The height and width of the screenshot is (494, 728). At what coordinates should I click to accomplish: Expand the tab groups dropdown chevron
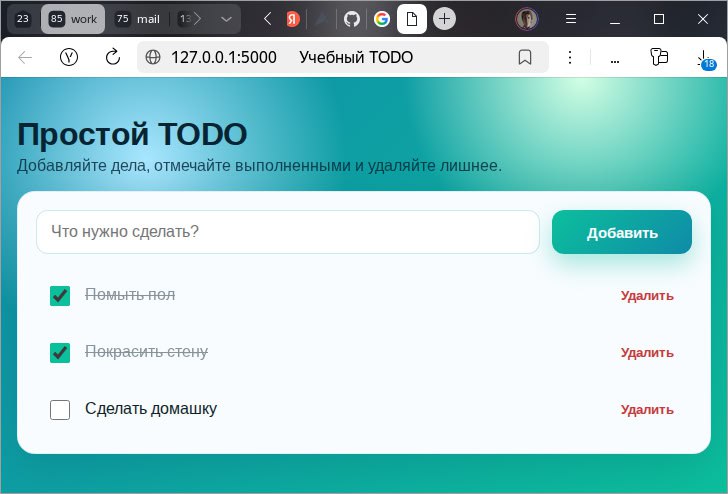tap(227, 19)
